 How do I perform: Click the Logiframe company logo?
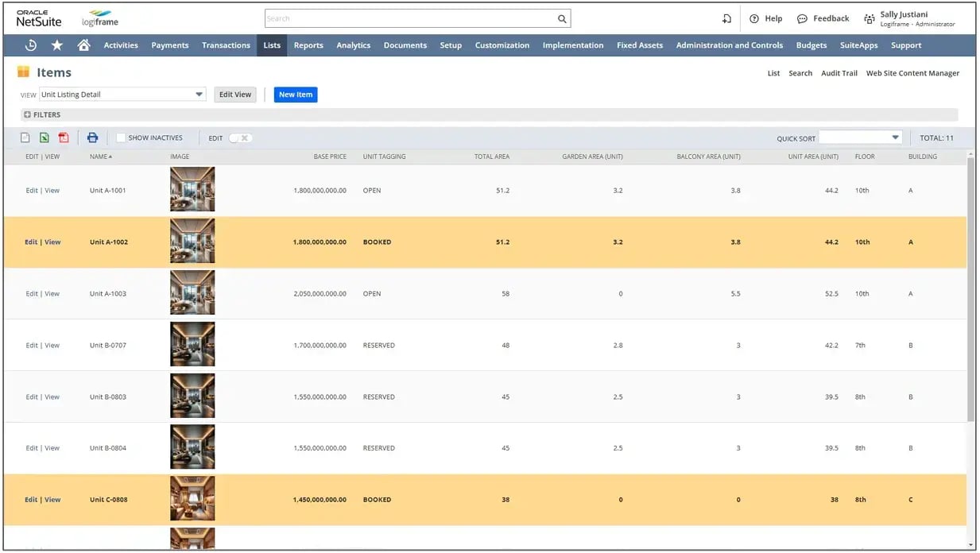click(100, 19)
